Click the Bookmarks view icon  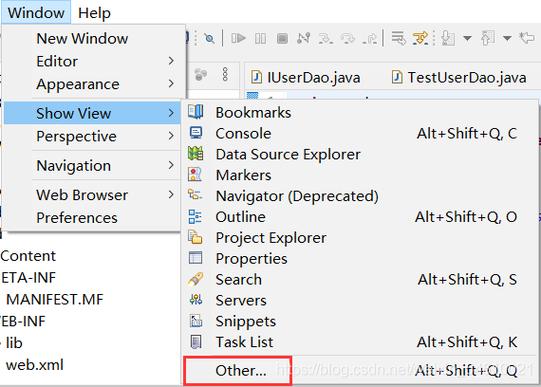(196, 112)
